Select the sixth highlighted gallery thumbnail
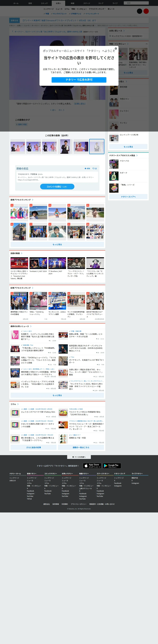 pyautogui.click(x=97, y=147)
